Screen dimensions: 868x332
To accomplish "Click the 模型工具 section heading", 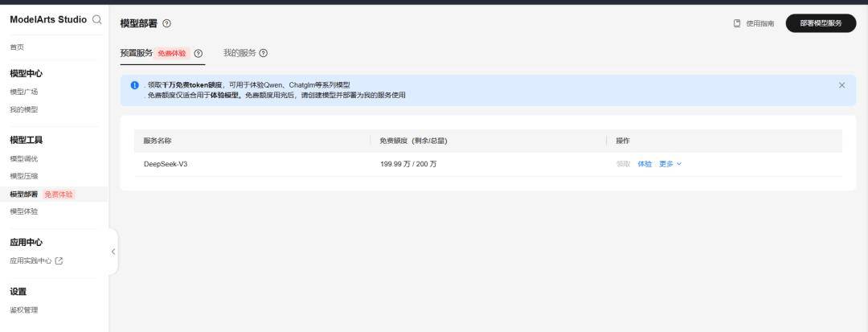I will pos(26,140).
